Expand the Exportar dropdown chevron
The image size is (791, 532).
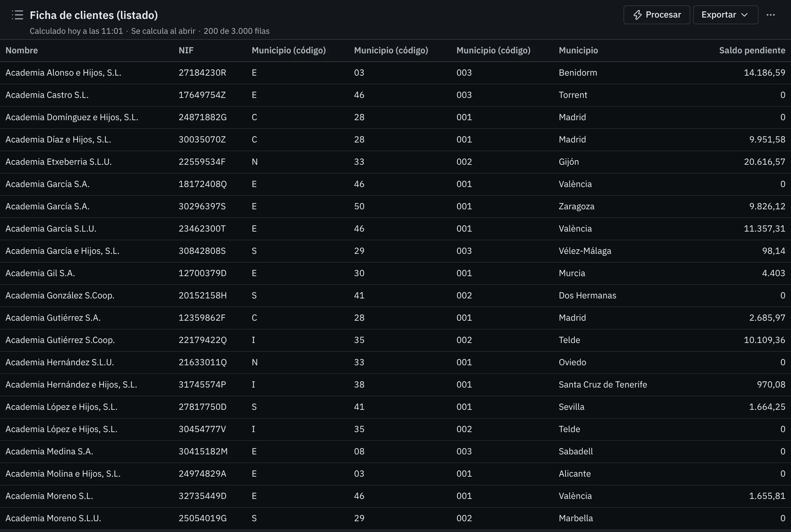(744, 15)
